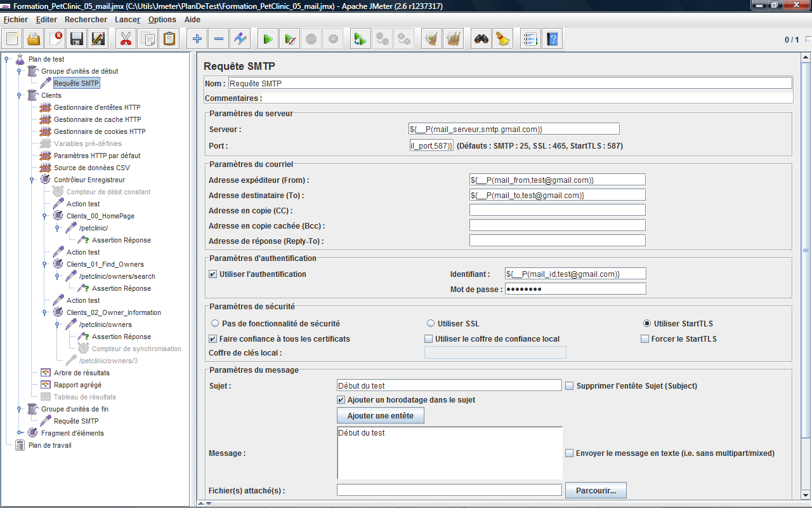Open the Help book icon in the toolbar
The width and height of the screenshot is (812, 508).
(x=553, y=39)
